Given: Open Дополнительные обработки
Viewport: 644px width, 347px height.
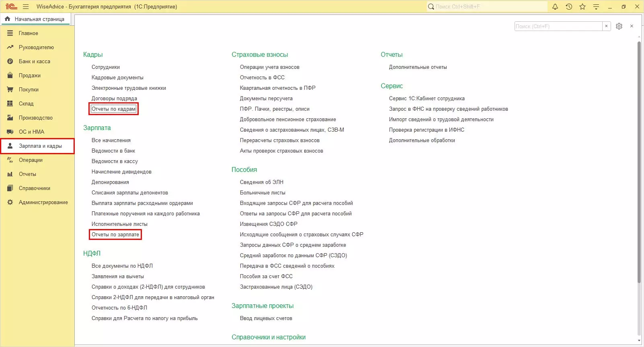Looking at the screenshot, I should pos(422,140).
